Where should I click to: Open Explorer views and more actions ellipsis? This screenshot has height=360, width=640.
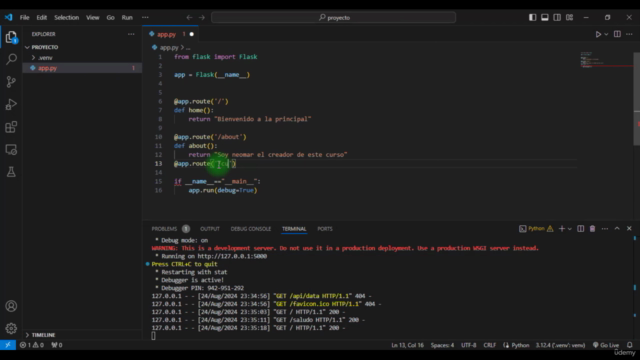click(x=131, y=34)
